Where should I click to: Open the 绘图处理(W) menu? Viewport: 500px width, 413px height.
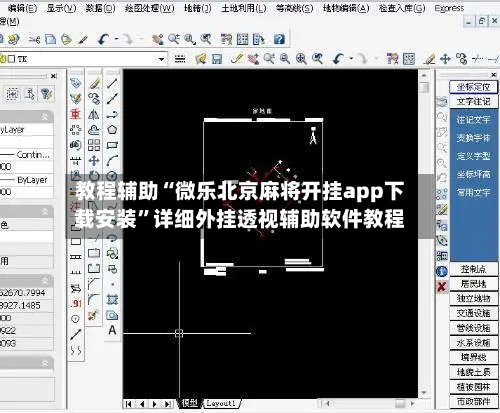(x=150, y=8)
